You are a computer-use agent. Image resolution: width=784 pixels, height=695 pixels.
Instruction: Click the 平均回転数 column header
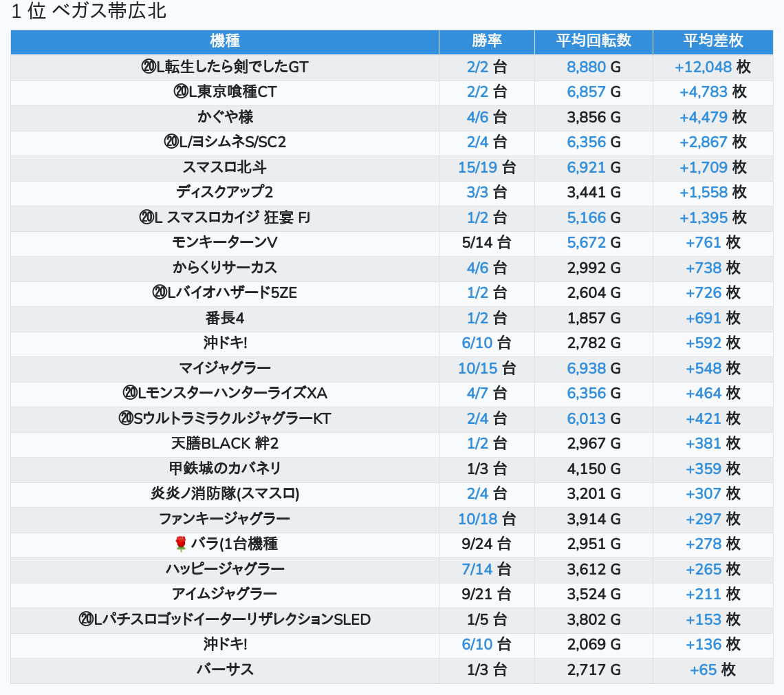594,41
